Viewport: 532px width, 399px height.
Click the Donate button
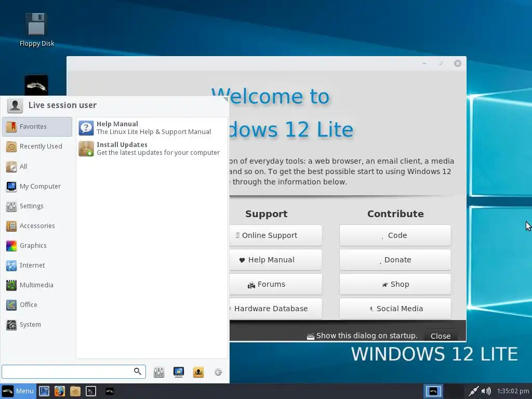(395, 260)
